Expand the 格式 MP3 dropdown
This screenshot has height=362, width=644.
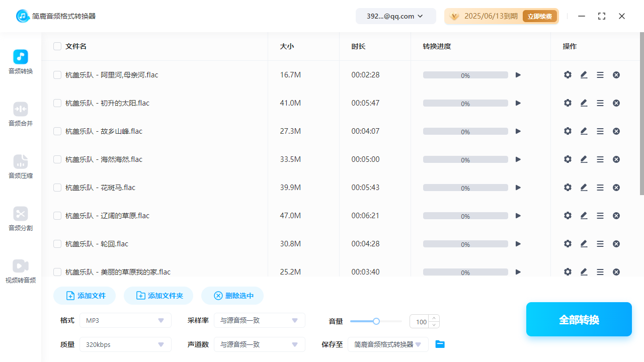[125, 320]
